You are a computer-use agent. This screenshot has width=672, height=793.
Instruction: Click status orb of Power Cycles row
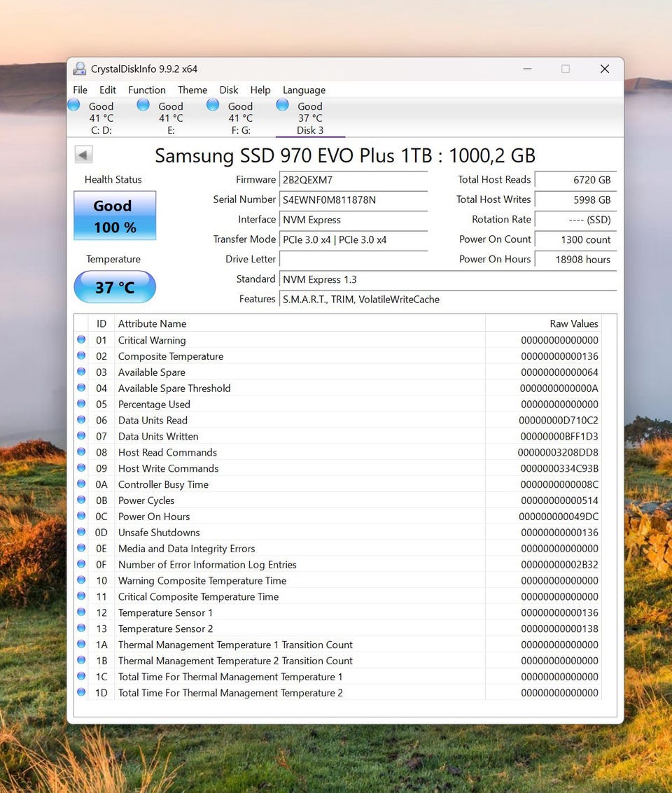(x=81, y=500)
